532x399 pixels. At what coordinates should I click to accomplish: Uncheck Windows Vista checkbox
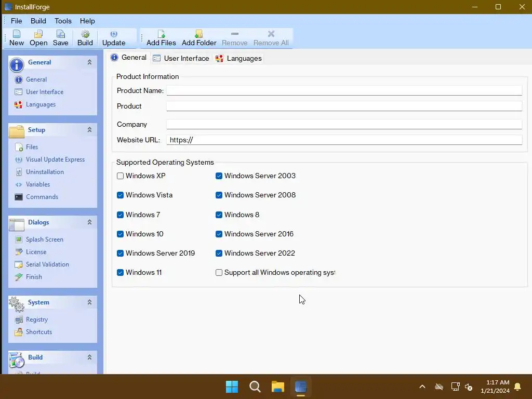coord(120,195)
